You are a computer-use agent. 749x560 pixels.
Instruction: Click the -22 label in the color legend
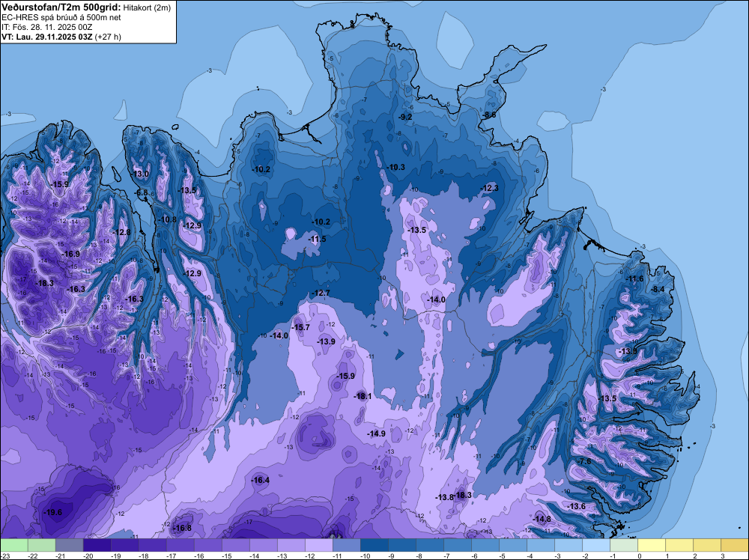(x=33, y=556)
